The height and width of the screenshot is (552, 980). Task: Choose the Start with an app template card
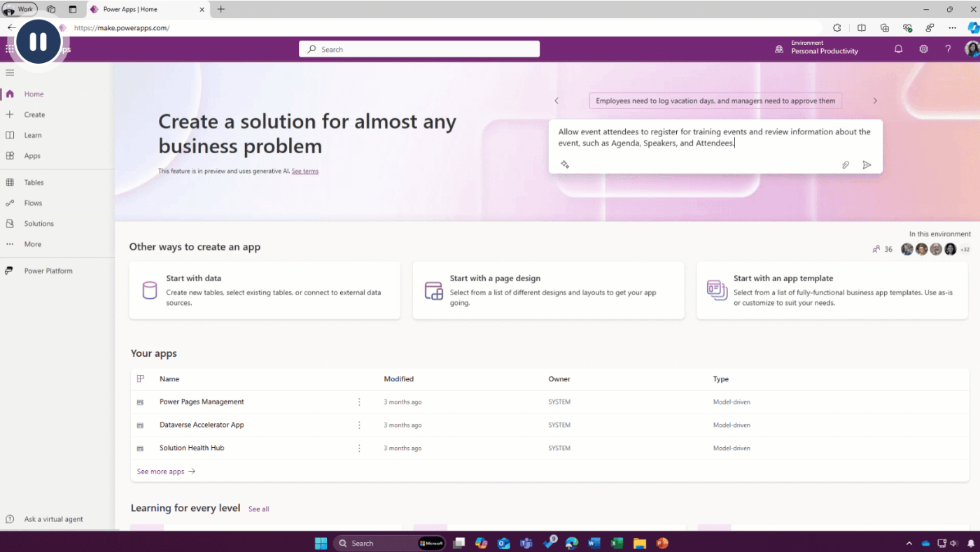(x=832, y=290)
